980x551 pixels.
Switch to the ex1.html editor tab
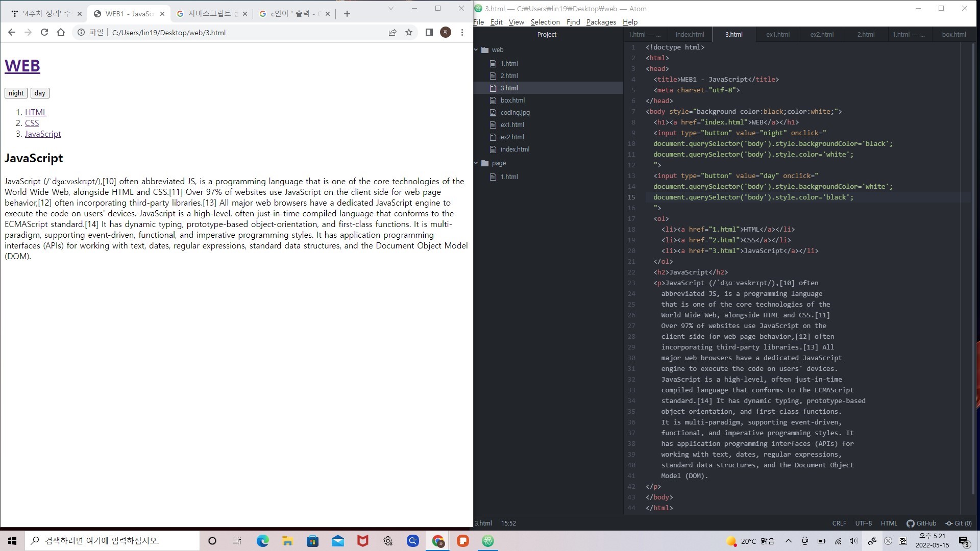(x=777, y=34)
